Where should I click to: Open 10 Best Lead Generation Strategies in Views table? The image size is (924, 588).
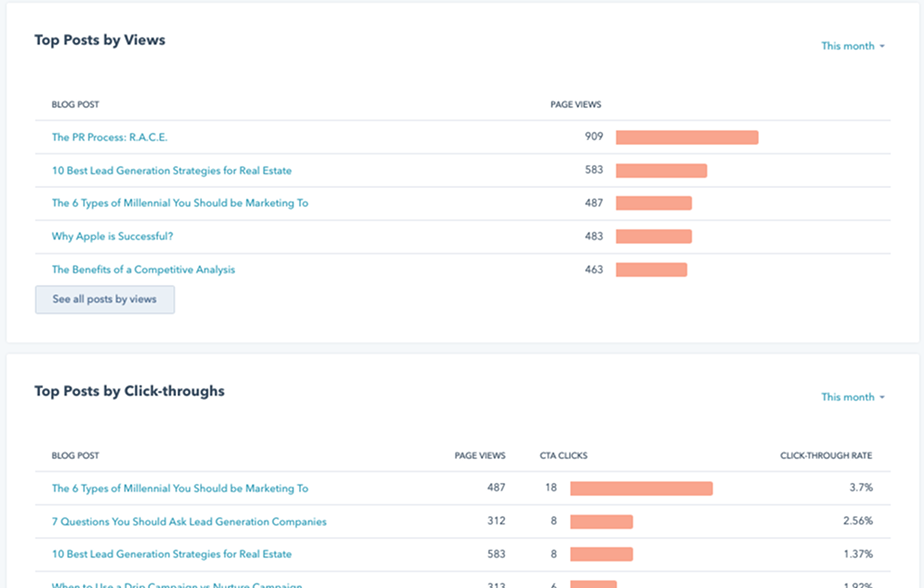tap(172, 170)
